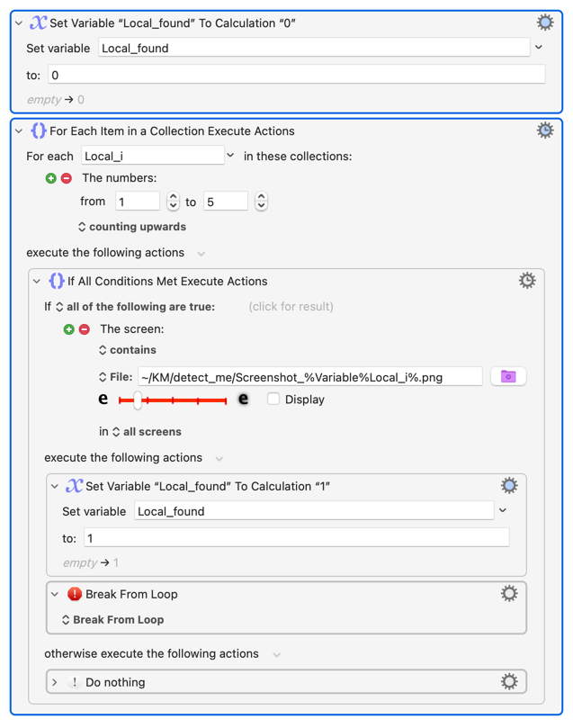
Task: Add a condition with the green plus icon
Action: 69,329
